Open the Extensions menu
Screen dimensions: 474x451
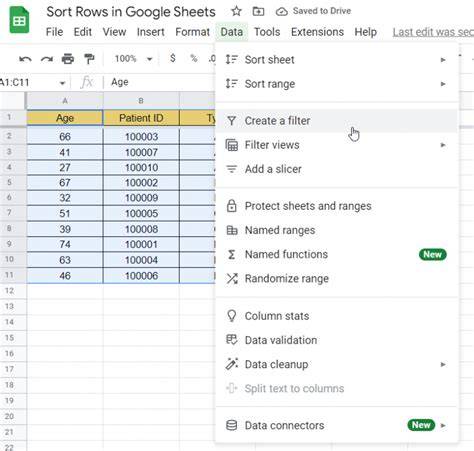[317, 32]
